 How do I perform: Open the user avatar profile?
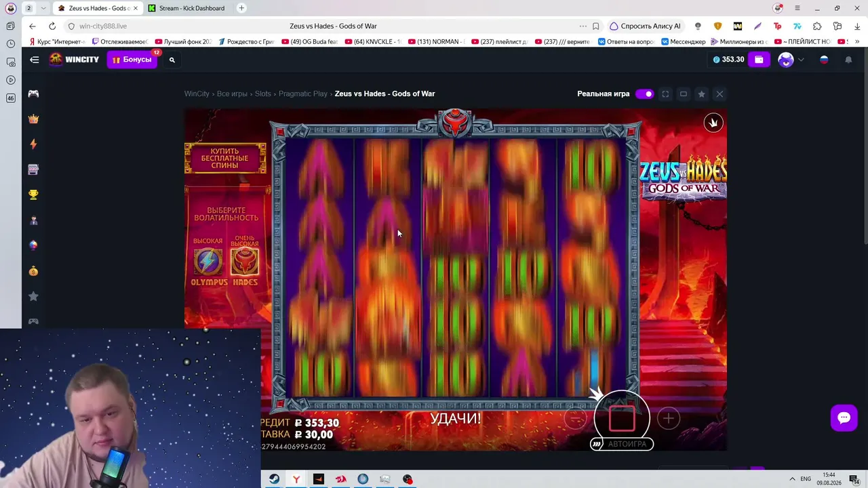click(x=786, y=60)
